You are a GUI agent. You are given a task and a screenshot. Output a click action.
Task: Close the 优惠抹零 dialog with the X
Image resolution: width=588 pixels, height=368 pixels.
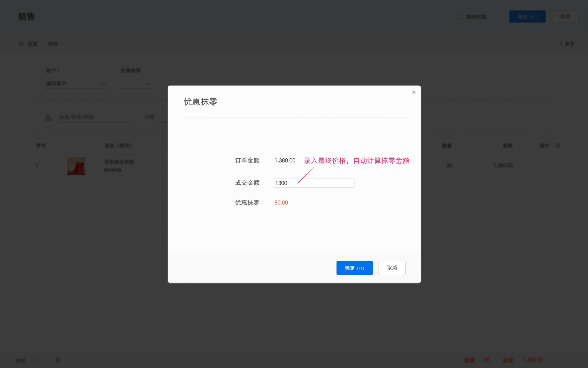coord(414,92)
